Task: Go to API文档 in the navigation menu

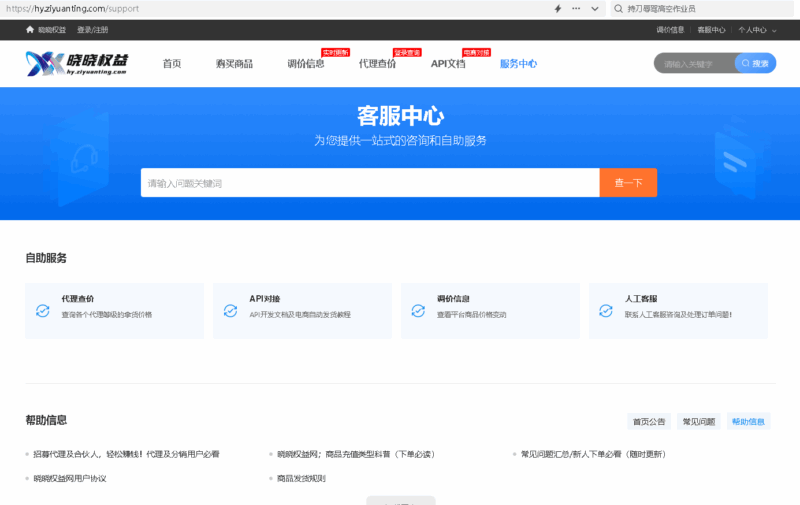Action: (x=447, y=64)
